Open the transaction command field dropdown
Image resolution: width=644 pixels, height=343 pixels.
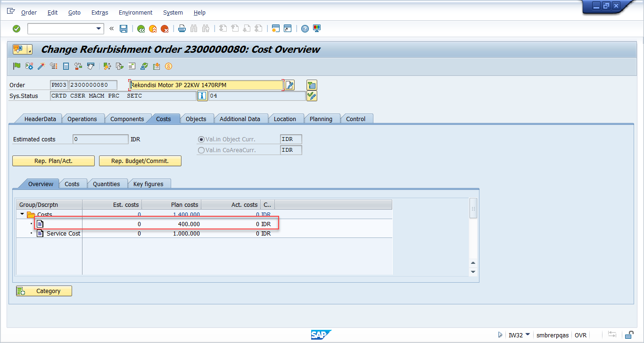(99, 29)
